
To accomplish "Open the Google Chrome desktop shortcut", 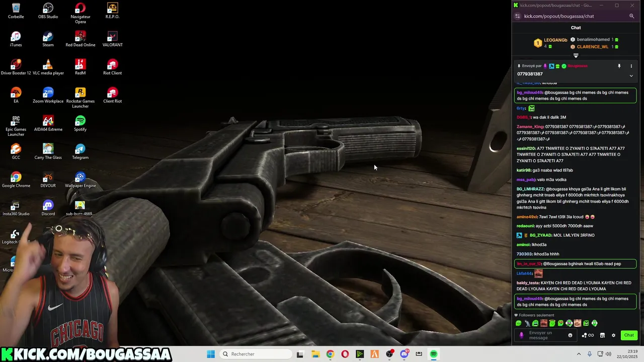I will click(16, 179).
